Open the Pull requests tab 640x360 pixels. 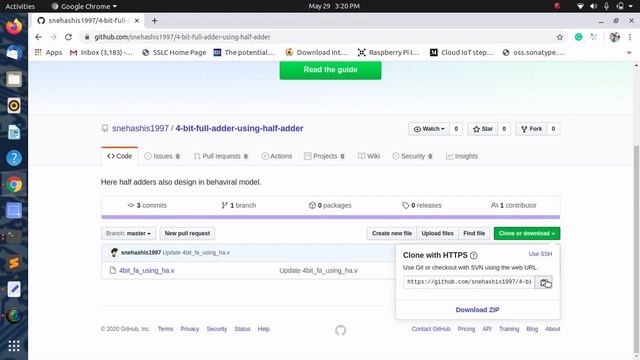(221, 156)
